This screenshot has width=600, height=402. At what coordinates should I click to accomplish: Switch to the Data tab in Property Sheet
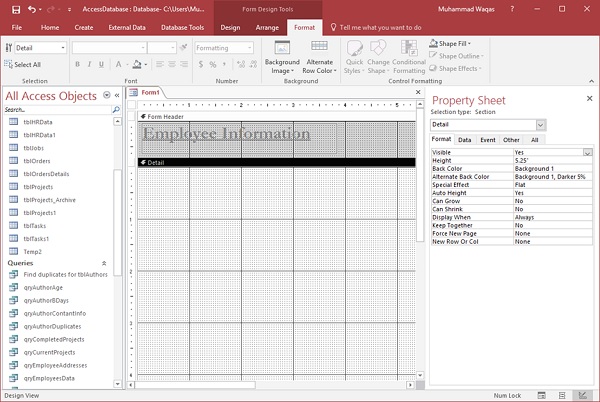click(x=465, y=141)
